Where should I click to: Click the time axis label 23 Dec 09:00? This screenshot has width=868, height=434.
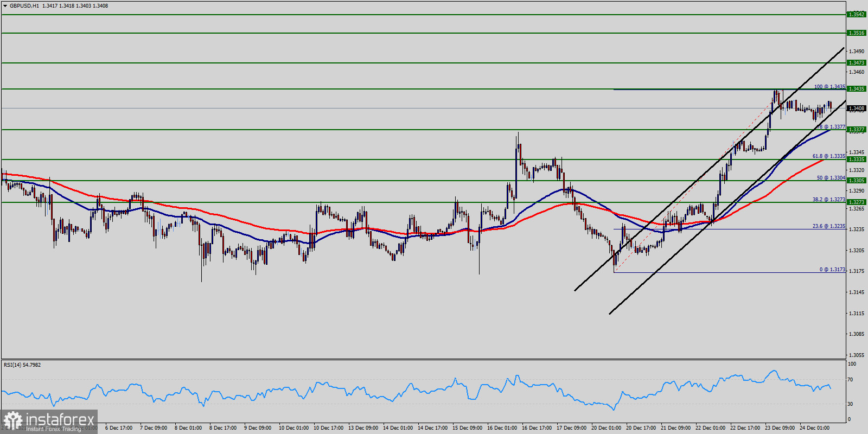(780, 428)
